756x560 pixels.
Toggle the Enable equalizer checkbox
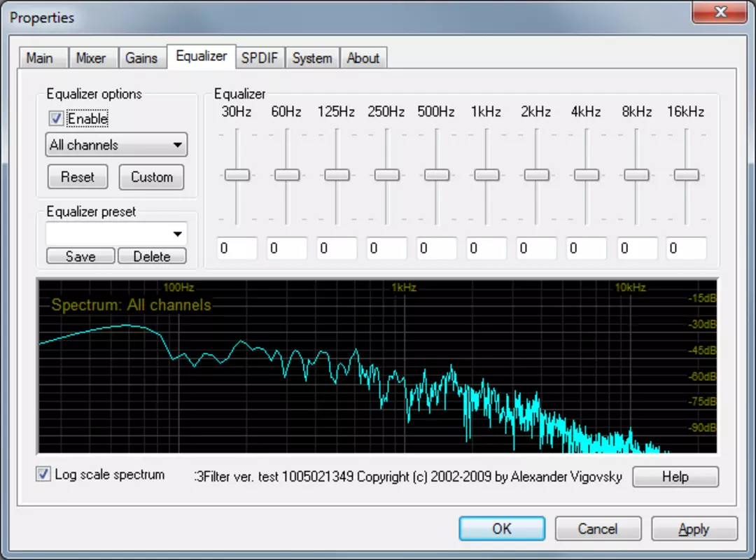[56, 119]
